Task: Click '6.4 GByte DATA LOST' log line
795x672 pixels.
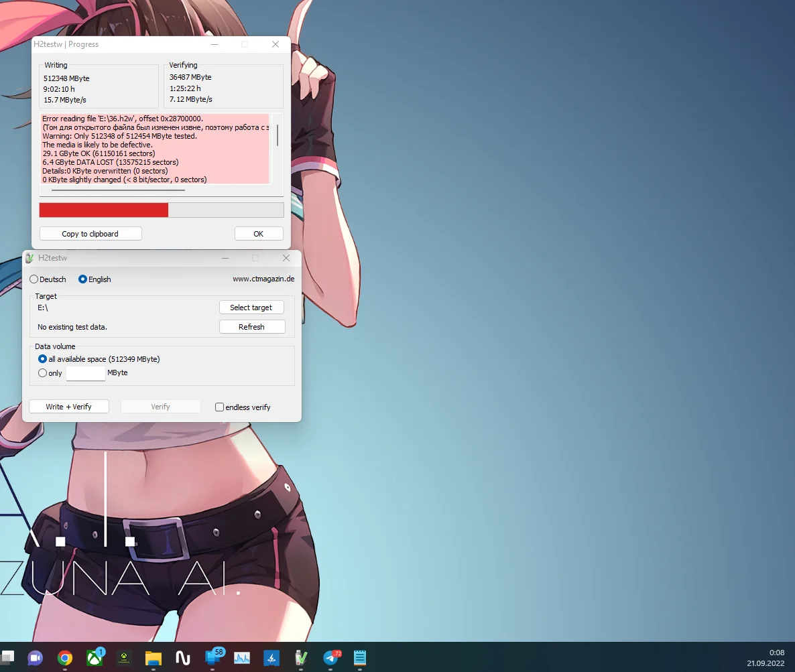Action: [110, 162]
